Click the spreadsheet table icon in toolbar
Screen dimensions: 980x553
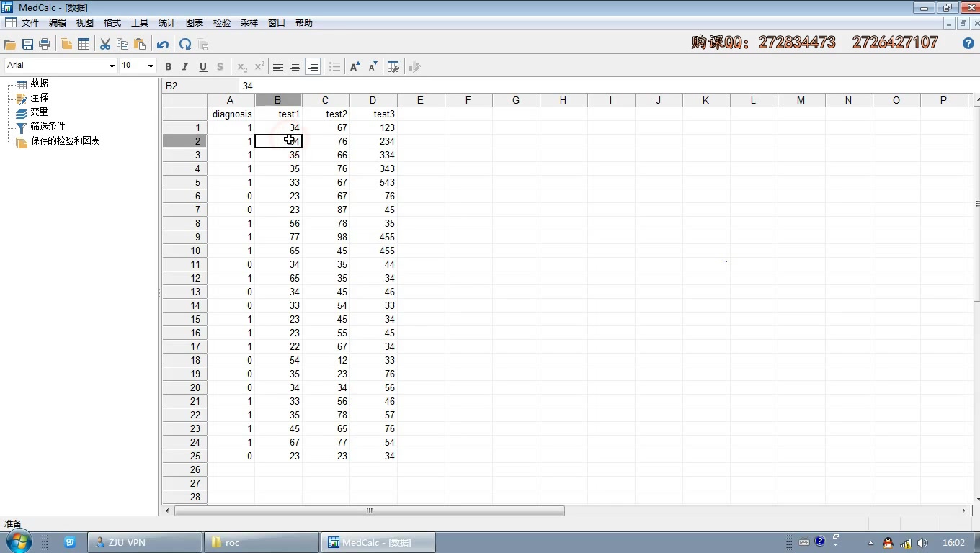click(x=84, y=44)
